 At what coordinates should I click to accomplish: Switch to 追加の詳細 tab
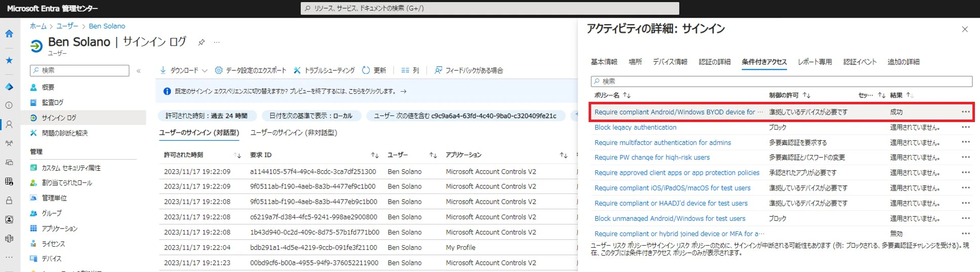pos(903,62)
